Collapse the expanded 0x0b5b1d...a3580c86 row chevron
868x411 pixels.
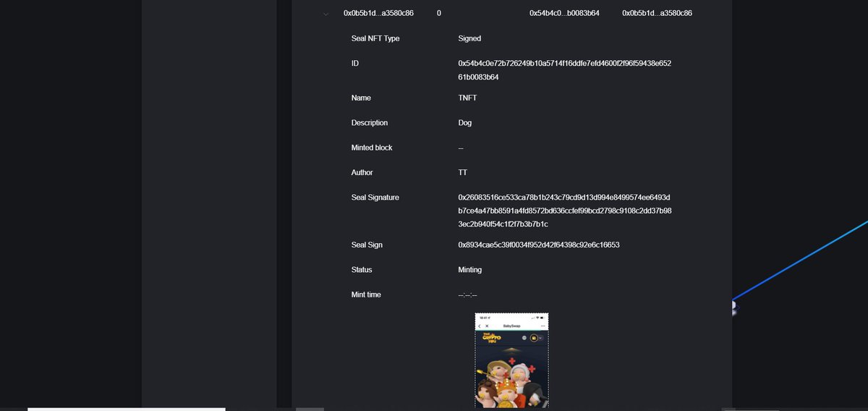[x=325, y=14]
